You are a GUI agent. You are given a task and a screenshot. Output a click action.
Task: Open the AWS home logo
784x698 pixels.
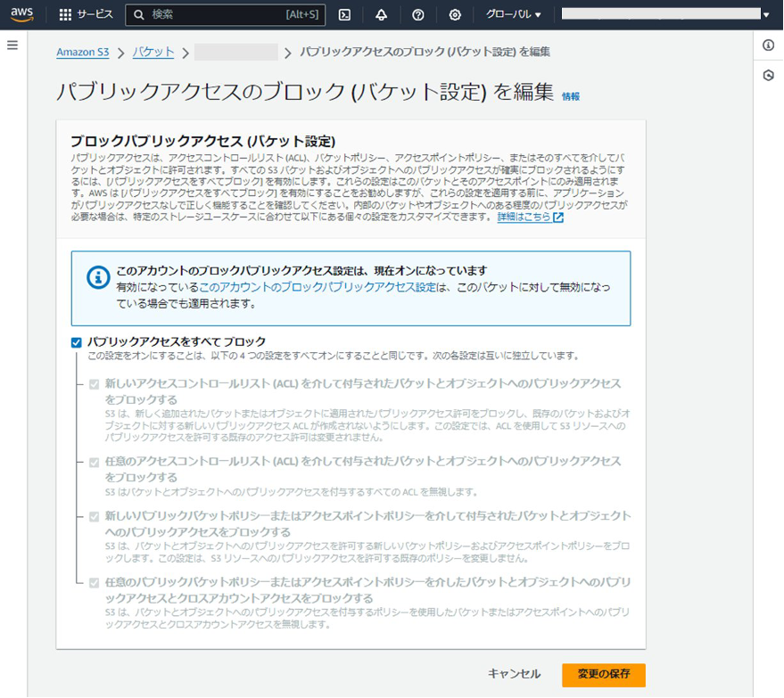coord(21,14)
